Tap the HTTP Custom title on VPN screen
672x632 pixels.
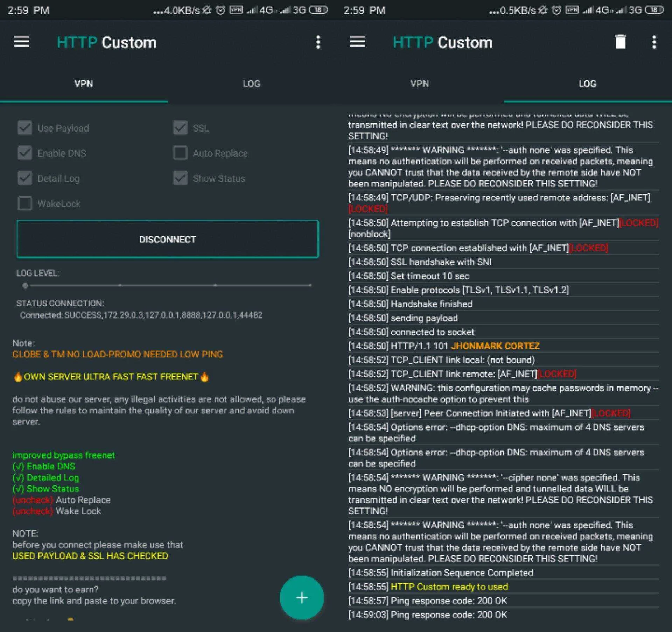click(107, 42)
